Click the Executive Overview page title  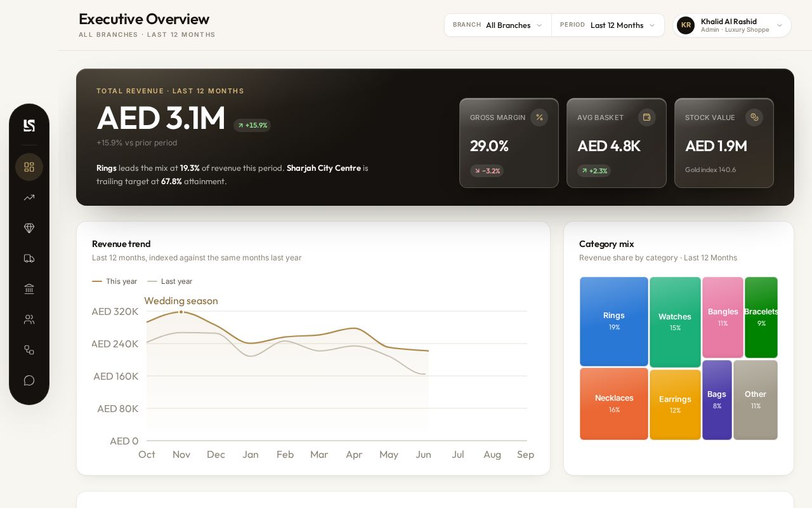(144, 19)
